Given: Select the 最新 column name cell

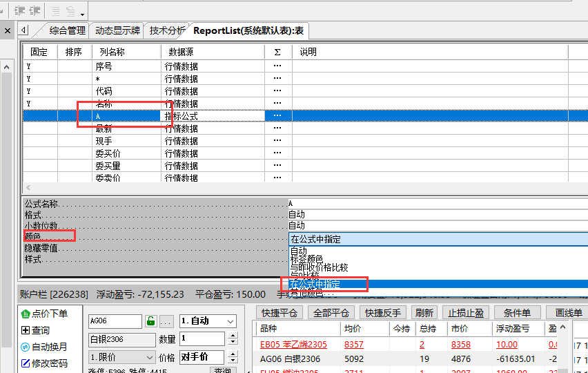Looking at the screenshot, I should 126,128.
